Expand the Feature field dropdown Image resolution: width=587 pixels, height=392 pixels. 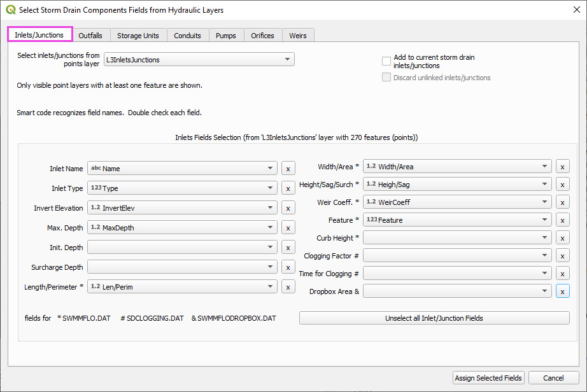[x=456, y=220]
